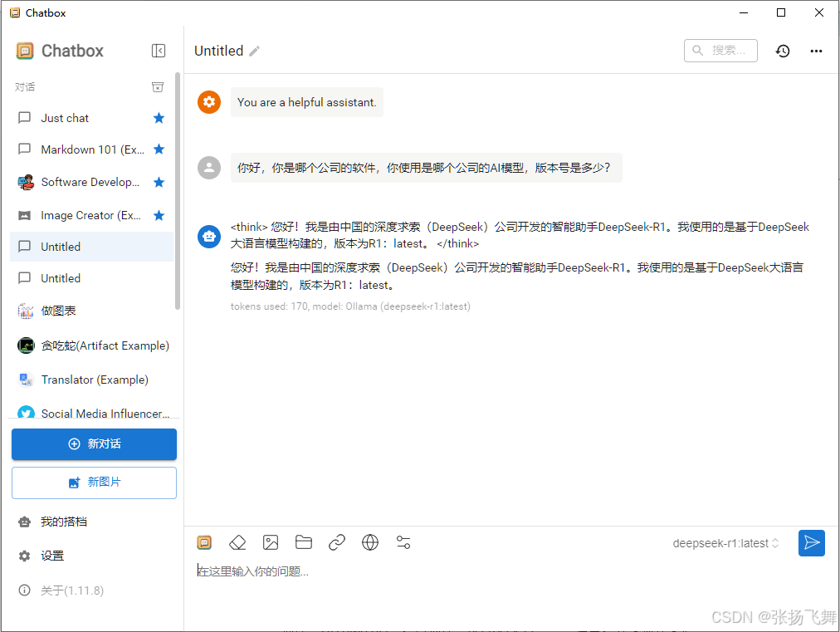Open the Image Creator (Ex... conversation
Screen dimensions: 840x632
[x=91, y=215]
